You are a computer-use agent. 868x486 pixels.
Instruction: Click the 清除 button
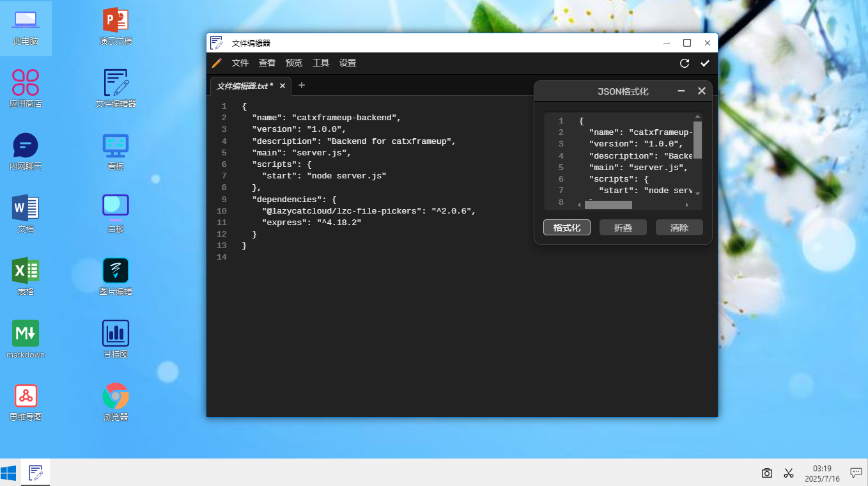pos(679,228)
